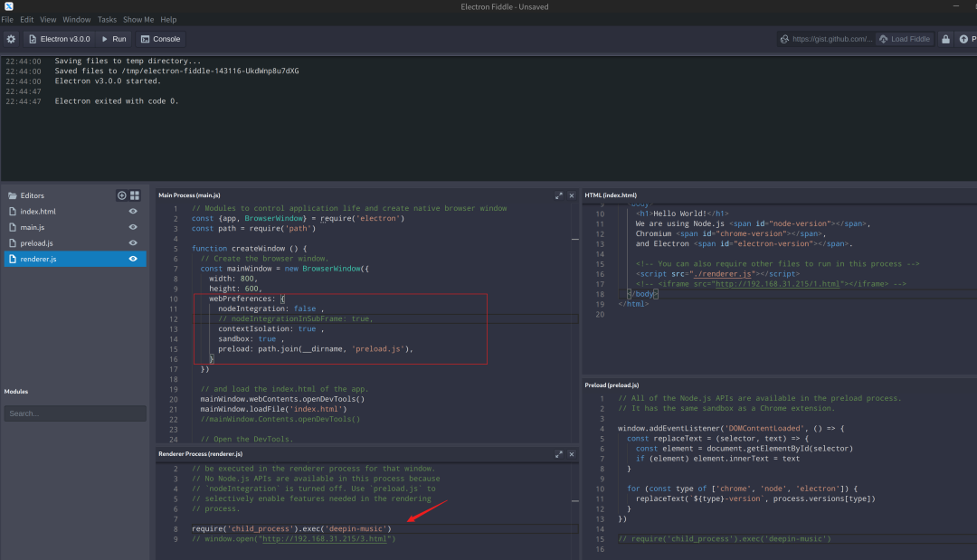The image size is (977, 560).
Task: Toggle visibility of index.html editor
Action: click(x=133, y=211)
